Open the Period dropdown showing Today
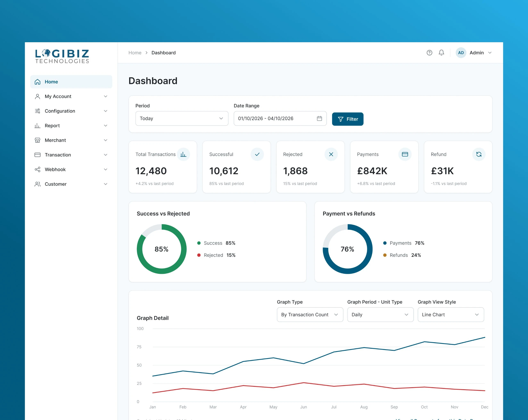 pyautogui.click(x=182, y=118)
